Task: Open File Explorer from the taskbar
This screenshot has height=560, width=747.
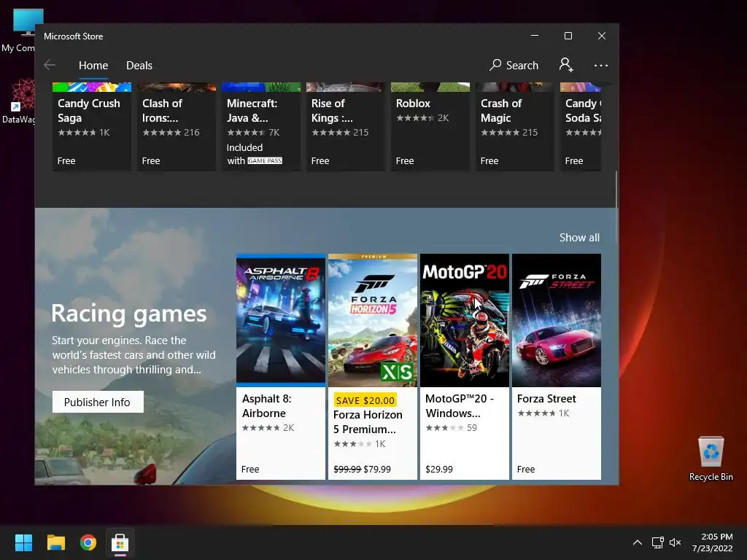Action: pos(55,542)
